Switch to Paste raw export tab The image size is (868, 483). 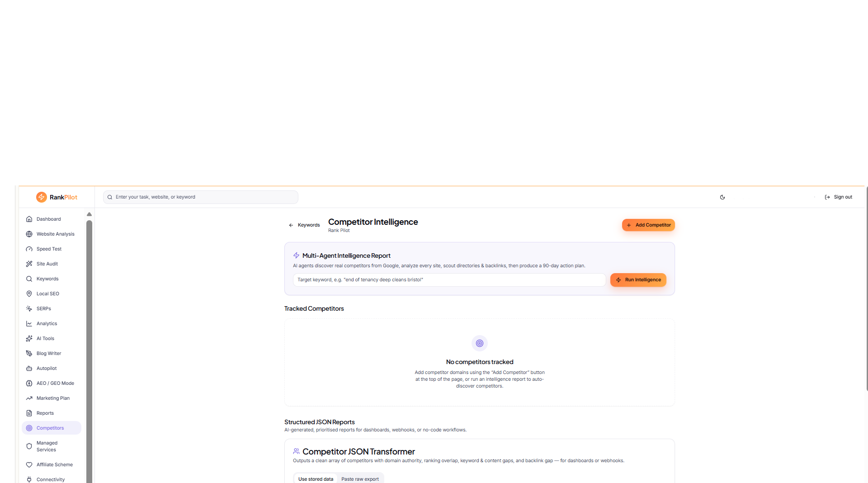360,479
